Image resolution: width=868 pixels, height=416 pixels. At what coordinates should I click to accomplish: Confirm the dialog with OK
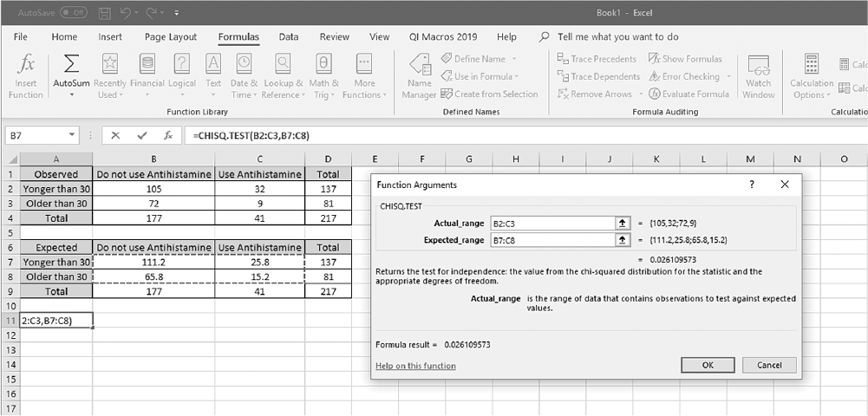708,365
